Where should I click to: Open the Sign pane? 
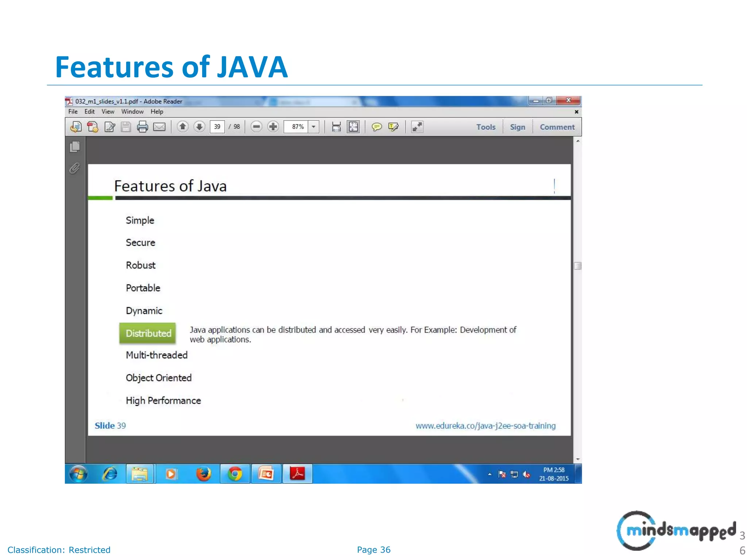[x=518, y=127]
